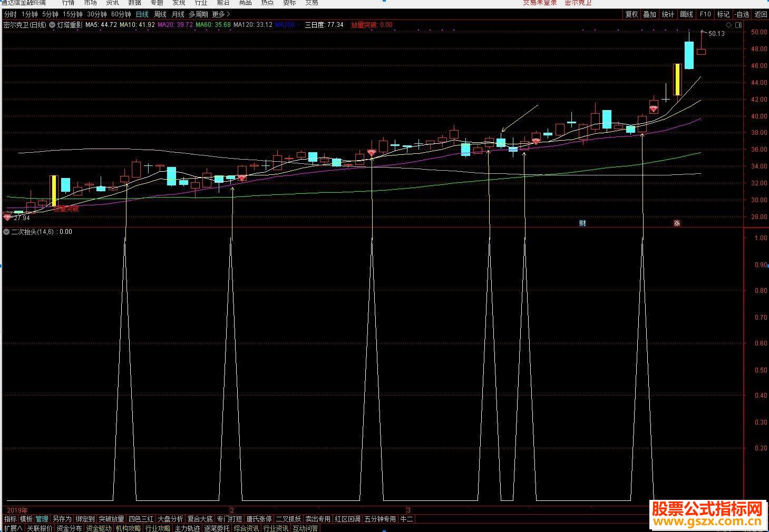Viewport: 769px width, 532px height.
Task: Click the 管理 tab at bottom
Action: coord(42,519)
